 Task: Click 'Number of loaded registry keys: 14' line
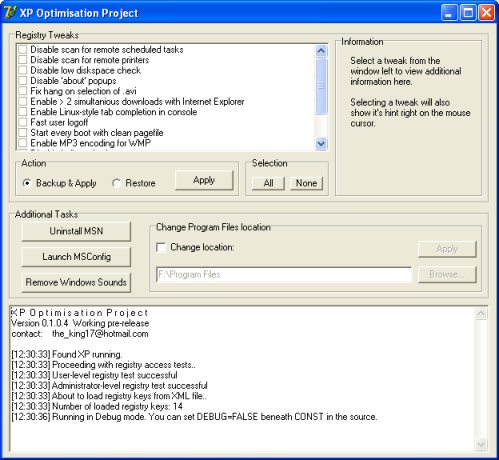point(117,406)
